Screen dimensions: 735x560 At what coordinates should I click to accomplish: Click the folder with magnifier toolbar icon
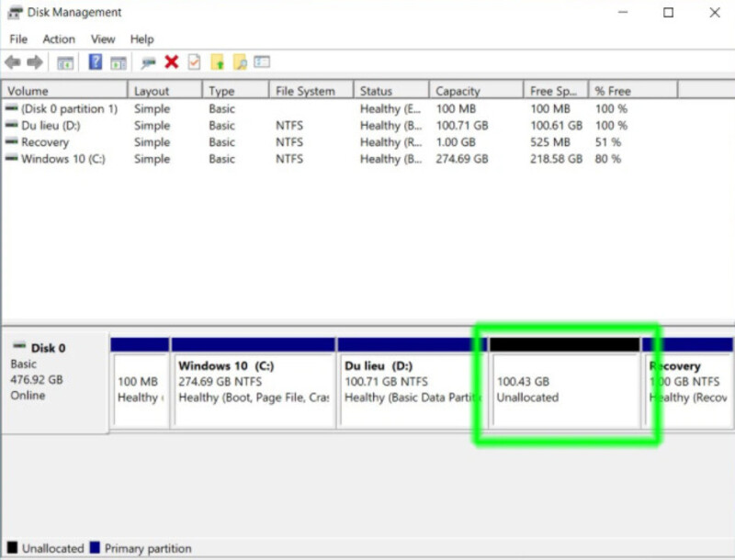pyautogui.click(x=240, y=62)
